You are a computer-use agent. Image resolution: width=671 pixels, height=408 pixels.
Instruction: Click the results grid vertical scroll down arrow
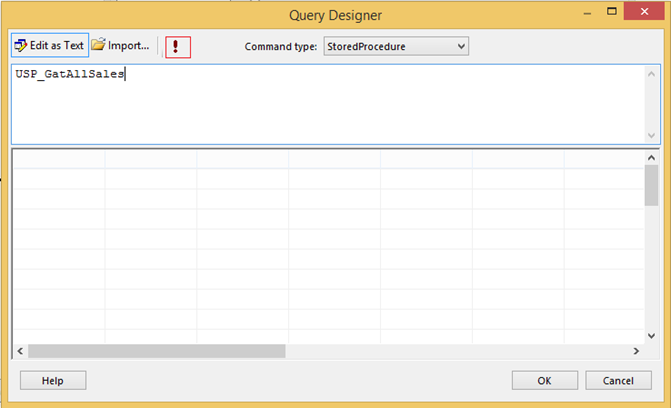coord(651,336)
